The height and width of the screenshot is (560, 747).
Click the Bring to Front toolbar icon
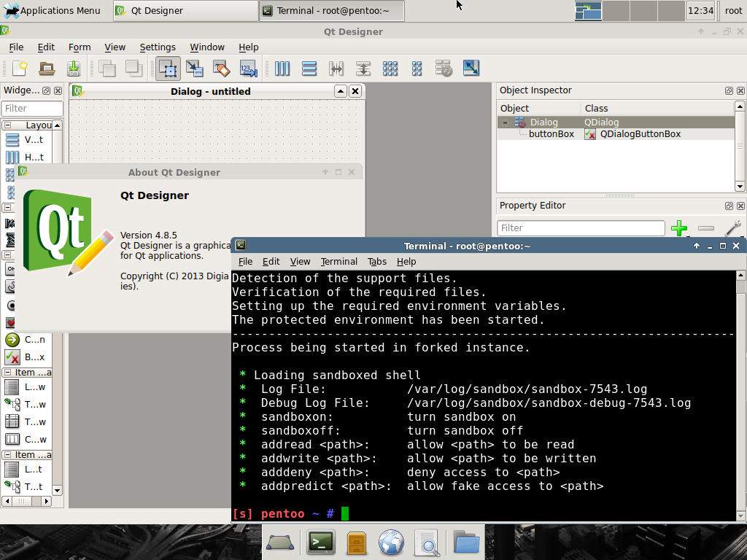(x=107, y=69)
